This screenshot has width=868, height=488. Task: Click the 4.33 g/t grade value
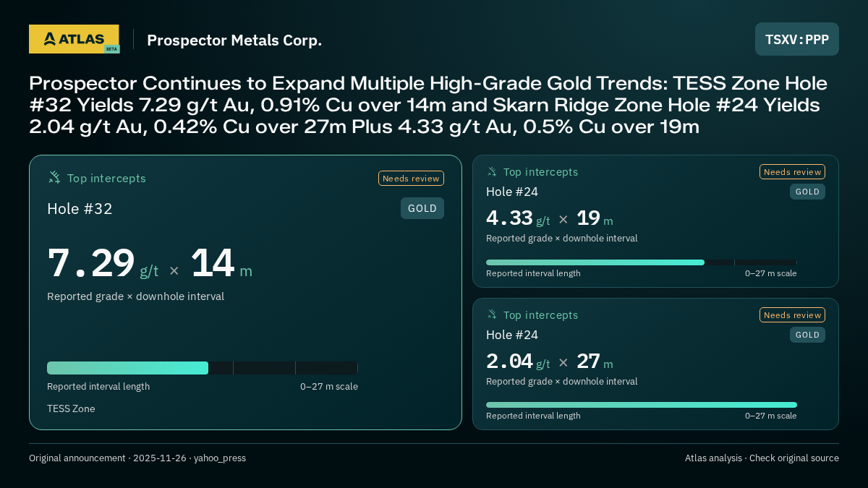pyautogui.click(x=518, y=218)
